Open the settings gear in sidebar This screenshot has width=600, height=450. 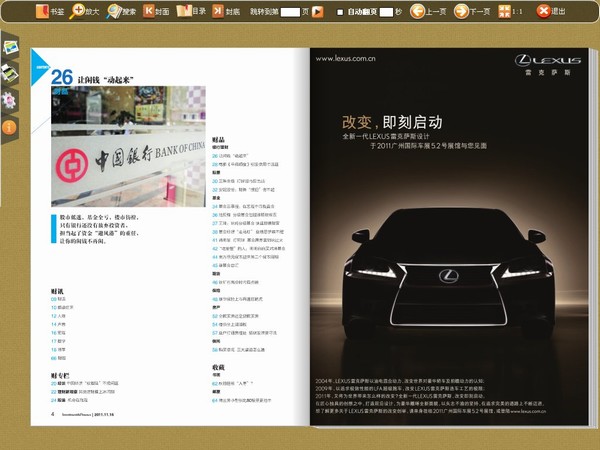(x=9, y=101)
